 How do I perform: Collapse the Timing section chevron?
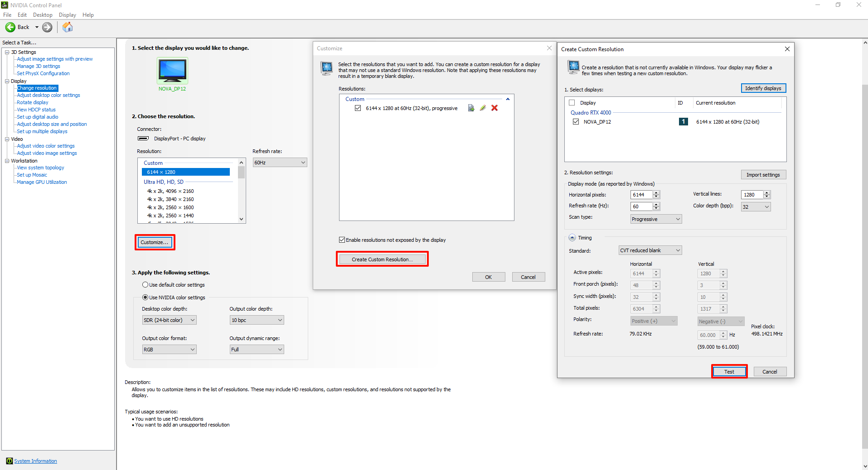pos(572,238)
